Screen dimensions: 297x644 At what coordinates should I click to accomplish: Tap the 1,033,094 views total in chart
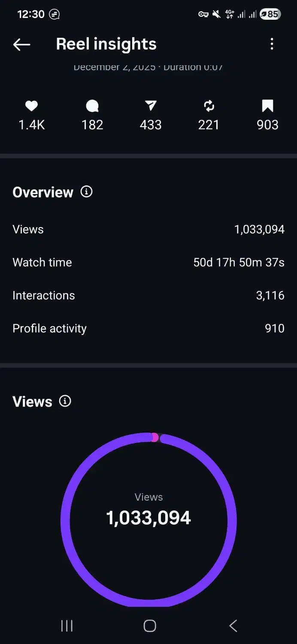point(148,518)
